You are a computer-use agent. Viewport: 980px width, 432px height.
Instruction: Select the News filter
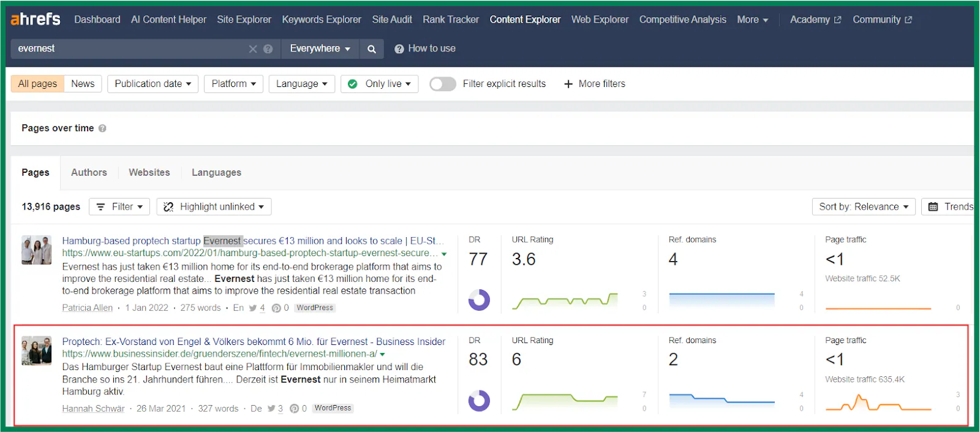[83, 84]
